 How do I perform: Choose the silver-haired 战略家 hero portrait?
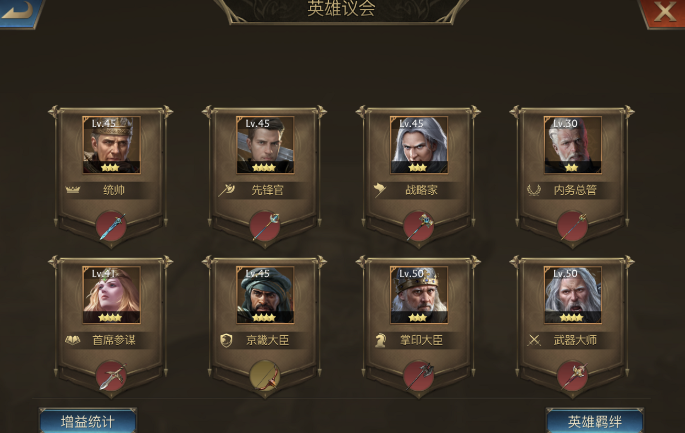click(x=419, y=145)
